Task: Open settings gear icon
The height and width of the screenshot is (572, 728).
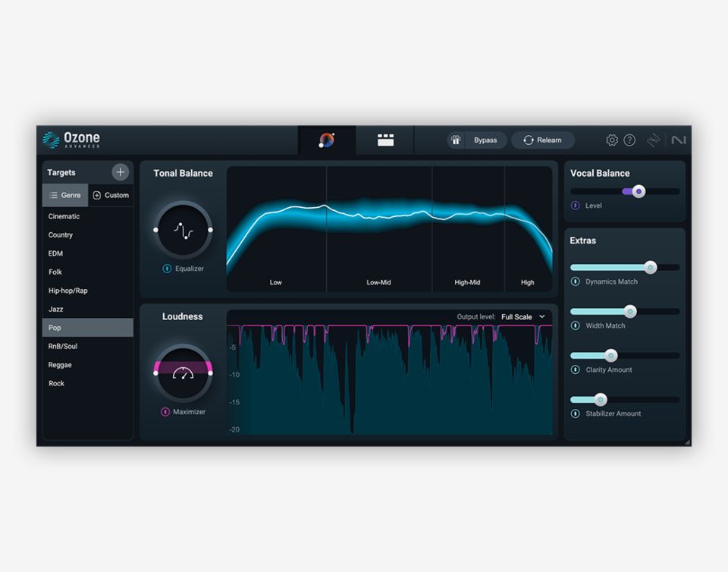Action: (x=612, y=140)
